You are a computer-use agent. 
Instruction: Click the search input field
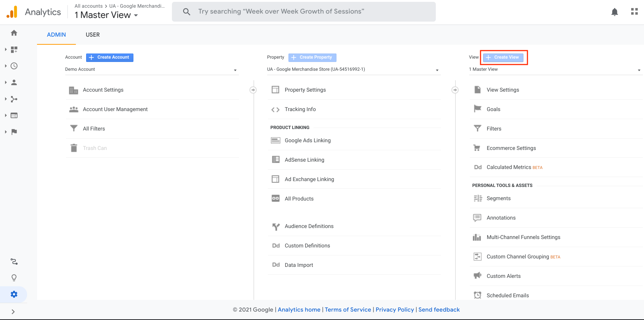tap(304, 12)
